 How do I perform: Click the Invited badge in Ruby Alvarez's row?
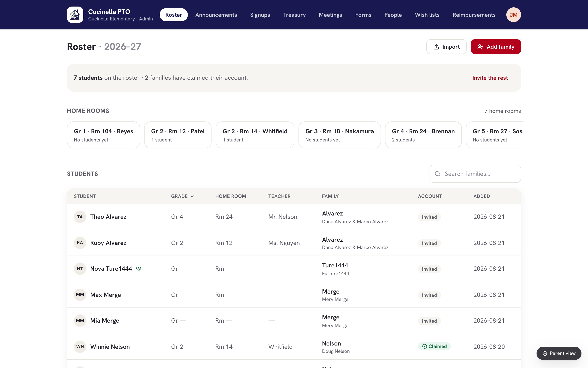pos(429,243)
